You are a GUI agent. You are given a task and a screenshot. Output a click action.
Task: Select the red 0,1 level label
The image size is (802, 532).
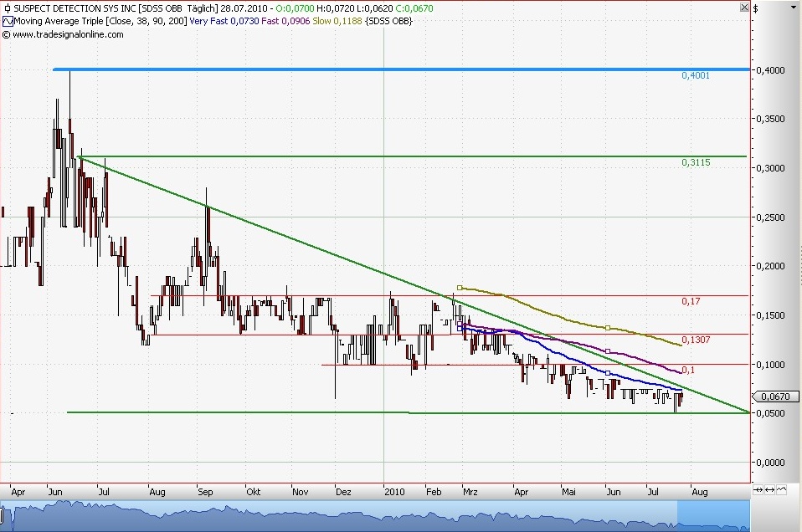(687, 370)
